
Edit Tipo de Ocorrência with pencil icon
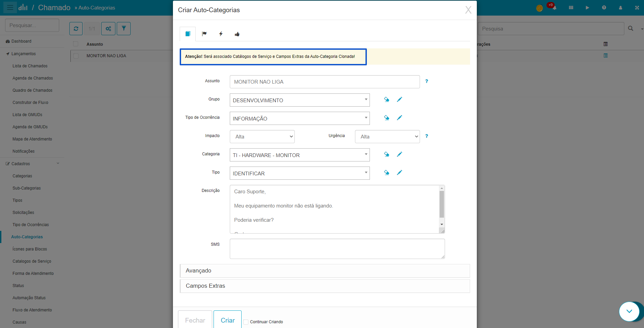[399, 118]
